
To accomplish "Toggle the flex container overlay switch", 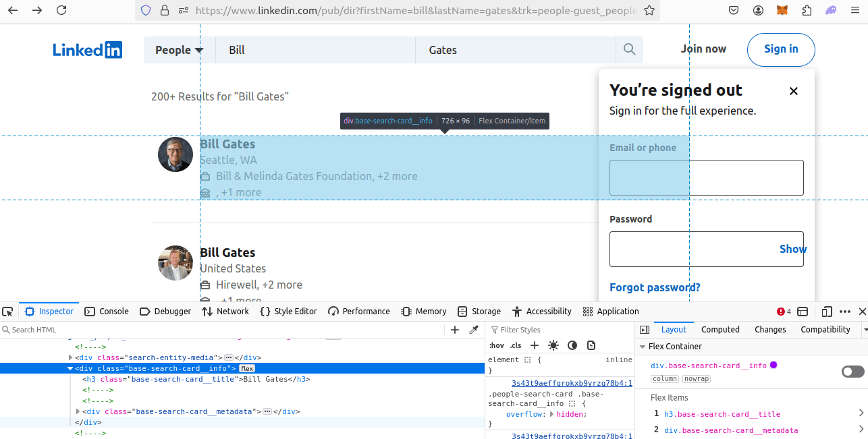I will tap(853, 372).
